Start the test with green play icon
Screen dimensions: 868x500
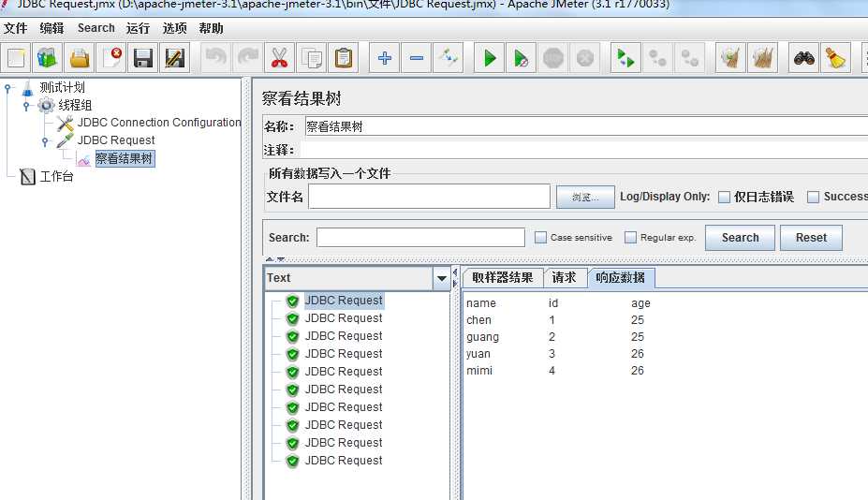point(490,58)
